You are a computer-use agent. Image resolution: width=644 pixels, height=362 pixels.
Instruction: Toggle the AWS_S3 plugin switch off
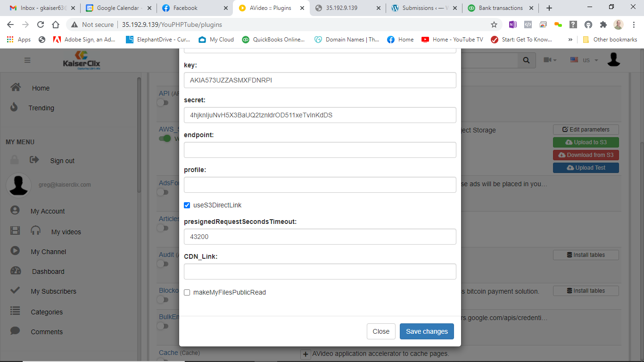coord(165,139)
